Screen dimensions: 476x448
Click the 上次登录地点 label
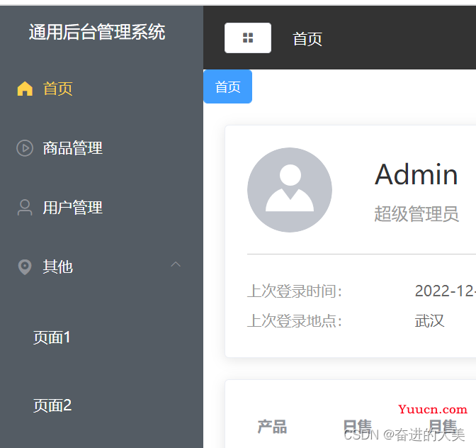pyautogui.click(x=295, y=320)
